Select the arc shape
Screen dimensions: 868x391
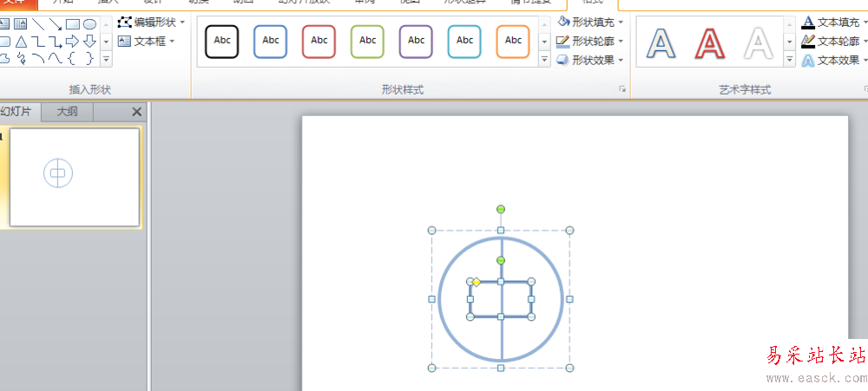pos(38,58)
